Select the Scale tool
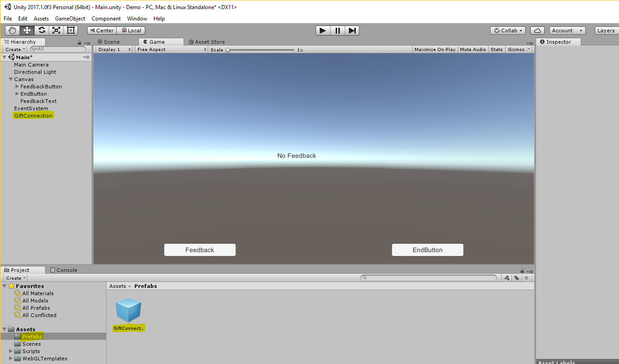The width and height of the screenshot is (619, 364). 56,31
